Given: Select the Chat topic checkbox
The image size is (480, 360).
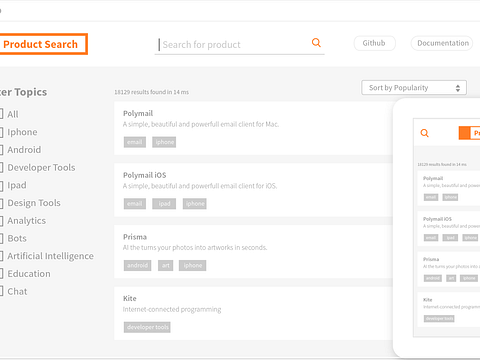Looking at the screenshot, I should (x=1, y=291).
